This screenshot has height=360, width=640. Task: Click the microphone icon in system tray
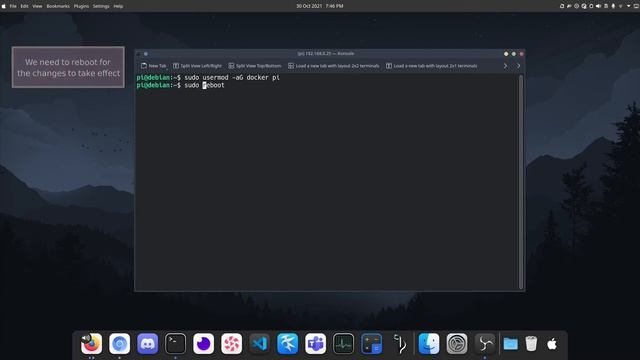613,6
